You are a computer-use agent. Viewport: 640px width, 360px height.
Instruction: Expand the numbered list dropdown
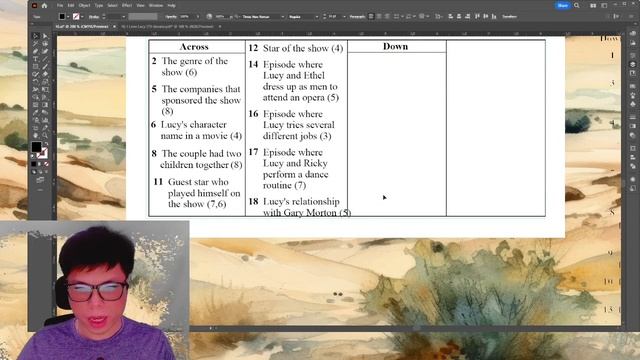point(414,17)
